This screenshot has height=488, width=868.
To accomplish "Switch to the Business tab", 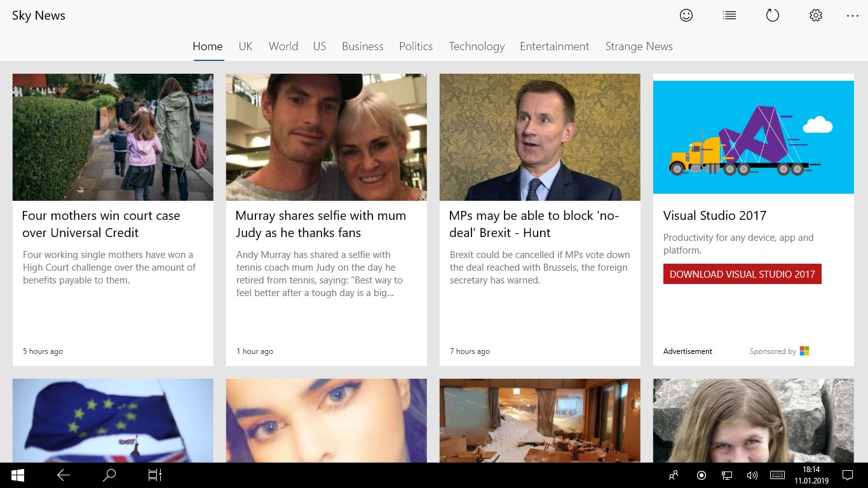I will [363, 46].
